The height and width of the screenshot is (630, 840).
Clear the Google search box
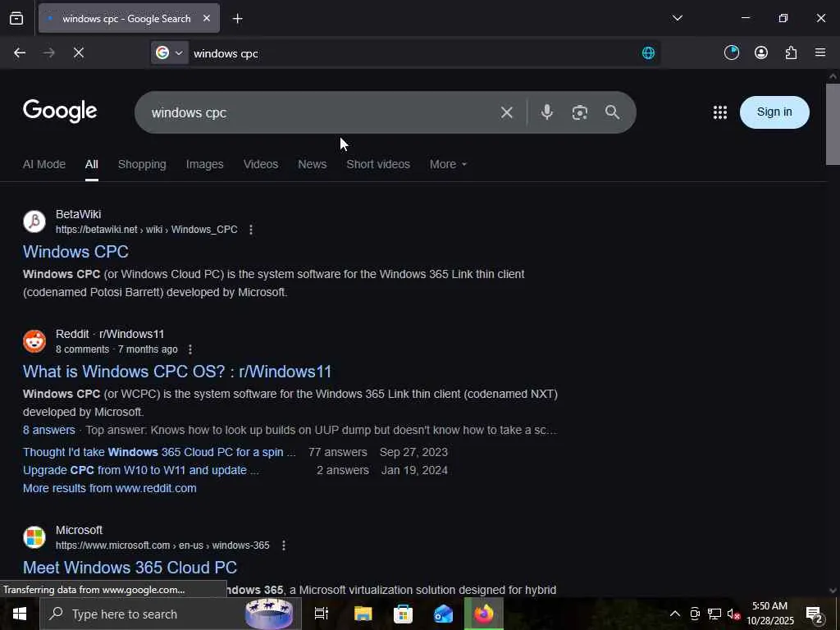tap(506, 112)
